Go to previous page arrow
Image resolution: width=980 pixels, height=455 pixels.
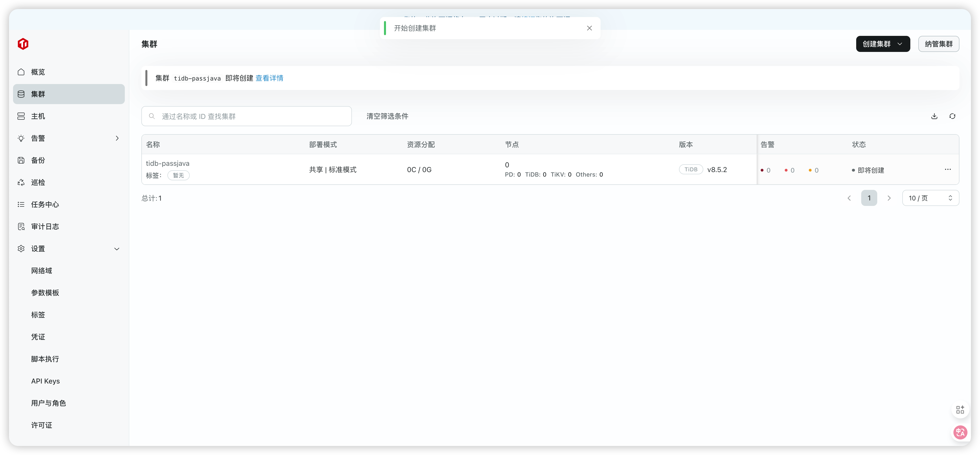[849, 198]
